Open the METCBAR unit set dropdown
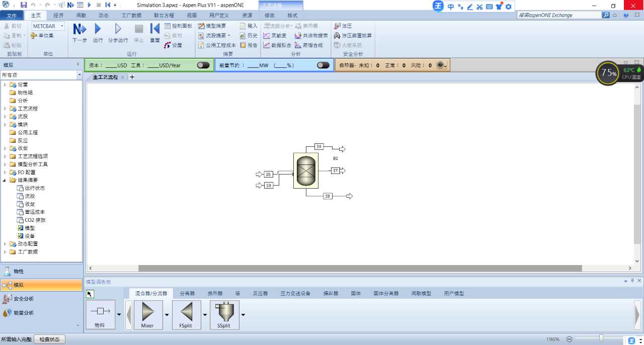This screenshot has width=644, height=345. tap(48, 26)
